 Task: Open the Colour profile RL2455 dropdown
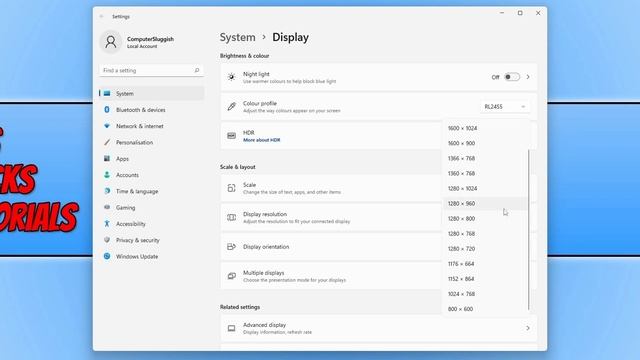click(x=504, y=107)
